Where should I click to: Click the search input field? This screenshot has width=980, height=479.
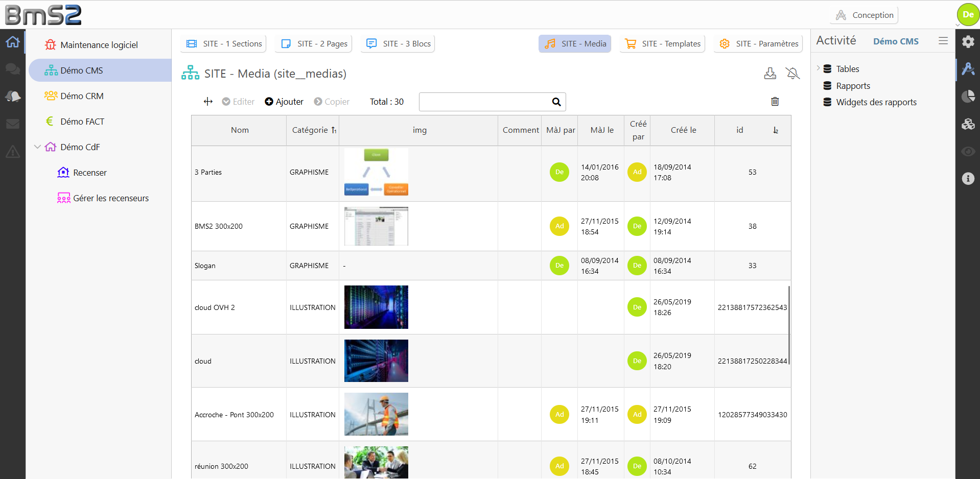pos(484,102)
